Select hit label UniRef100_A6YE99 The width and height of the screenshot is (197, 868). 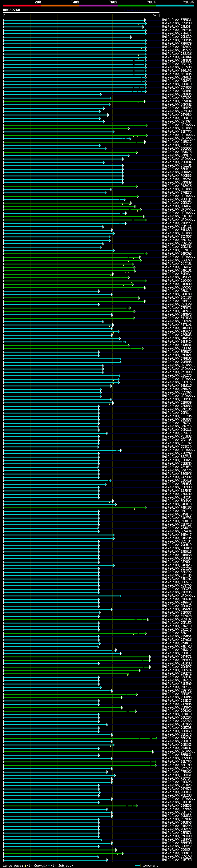coord(177,111)
